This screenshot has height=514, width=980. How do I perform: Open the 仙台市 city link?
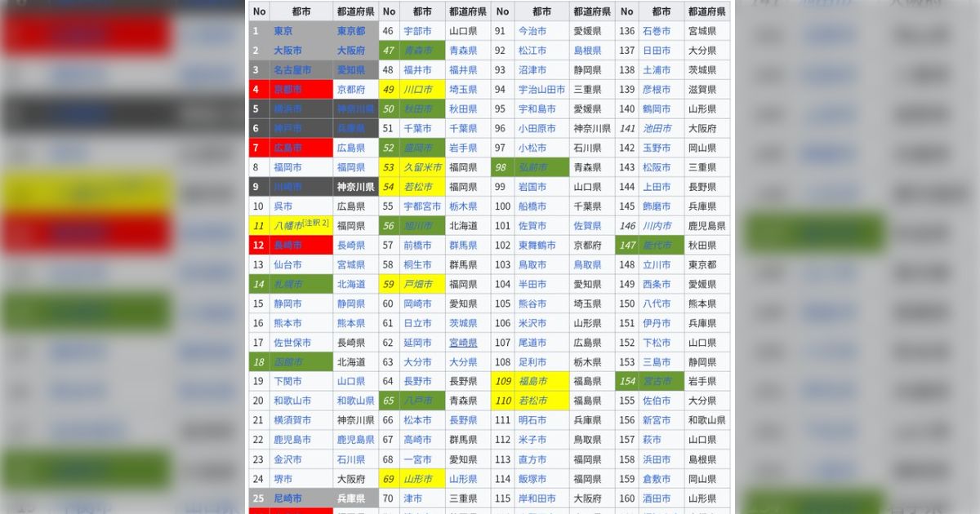[x=287, y=265]
